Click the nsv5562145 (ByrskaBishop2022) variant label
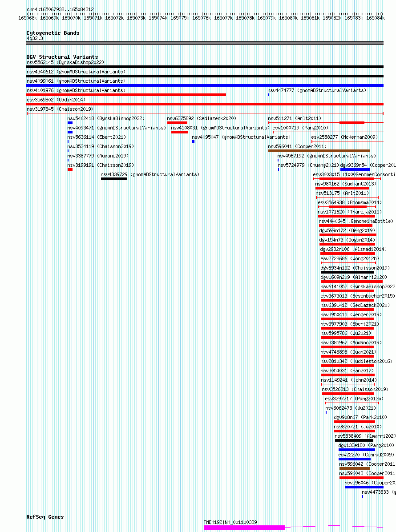 pyautogui.click(x=65, y=62)
